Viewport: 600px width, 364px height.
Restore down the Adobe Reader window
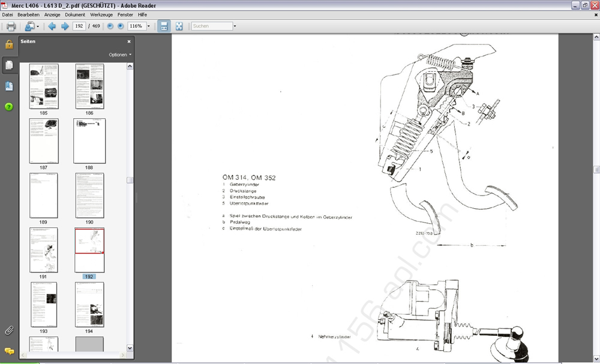pyautogui.click(x=585, y=5)
